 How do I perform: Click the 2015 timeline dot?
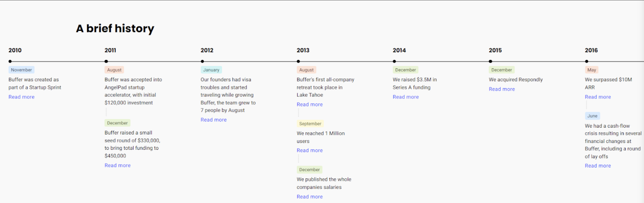pyautogui.click(x=490, y=61)
